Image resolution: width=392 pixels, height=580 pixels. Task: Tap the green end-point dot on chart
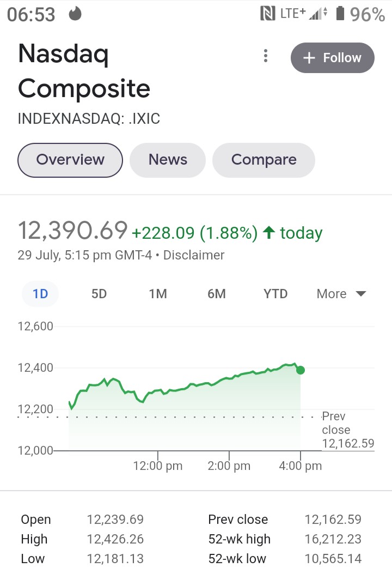tap(301, 370)
